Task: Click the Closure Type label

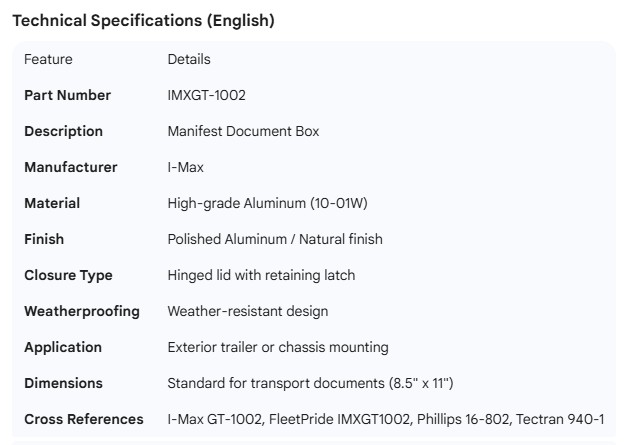Action: (68, 276)
